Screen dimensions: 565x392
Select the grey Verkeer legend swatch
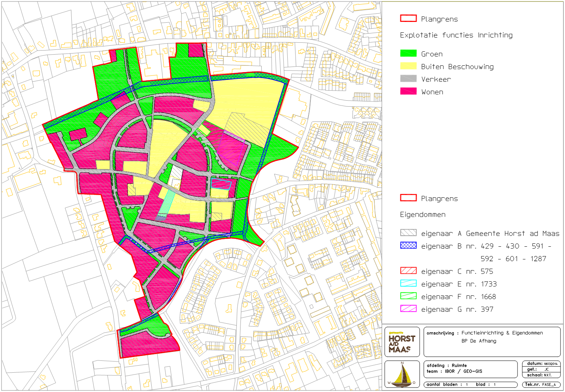click(408, 79)
